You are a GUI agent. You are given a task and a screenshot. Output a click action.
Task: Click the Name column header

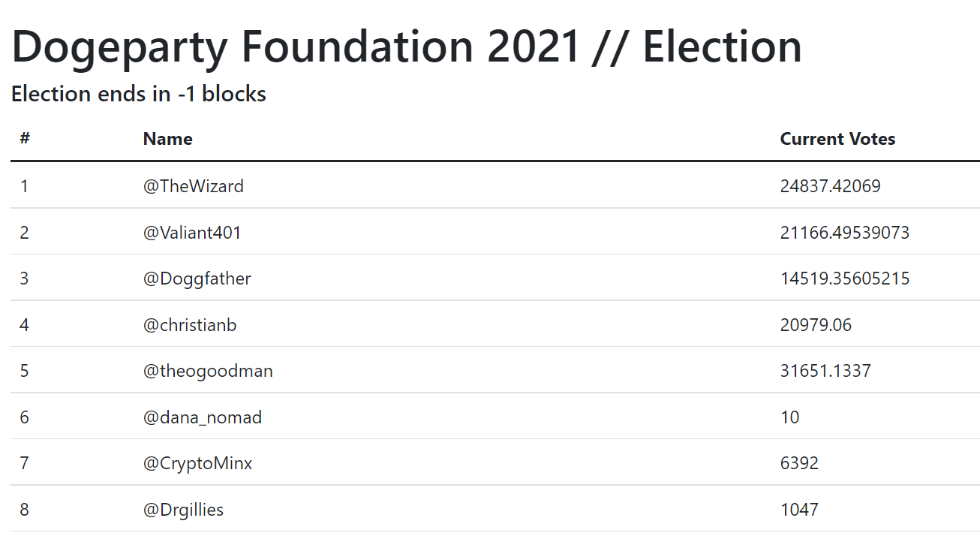click(x=168, y=139)
